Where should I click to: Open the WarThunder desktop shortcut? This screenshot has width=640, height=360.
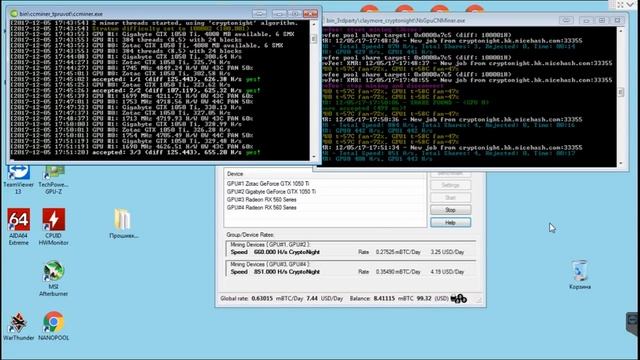18,326
